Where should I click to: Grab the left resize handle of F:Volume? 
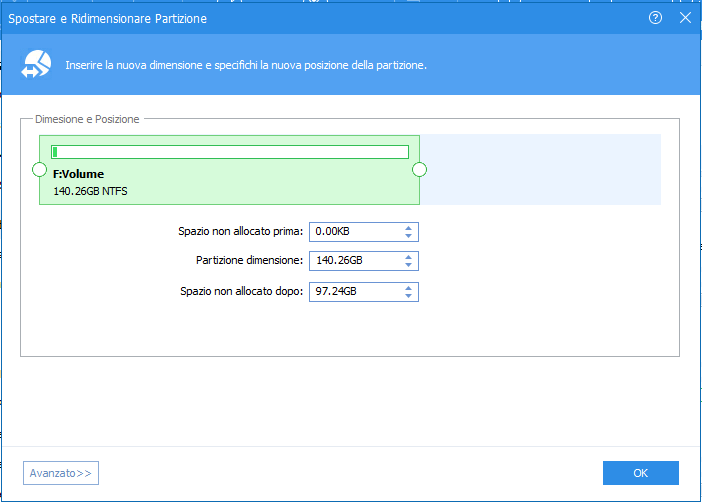39,170
